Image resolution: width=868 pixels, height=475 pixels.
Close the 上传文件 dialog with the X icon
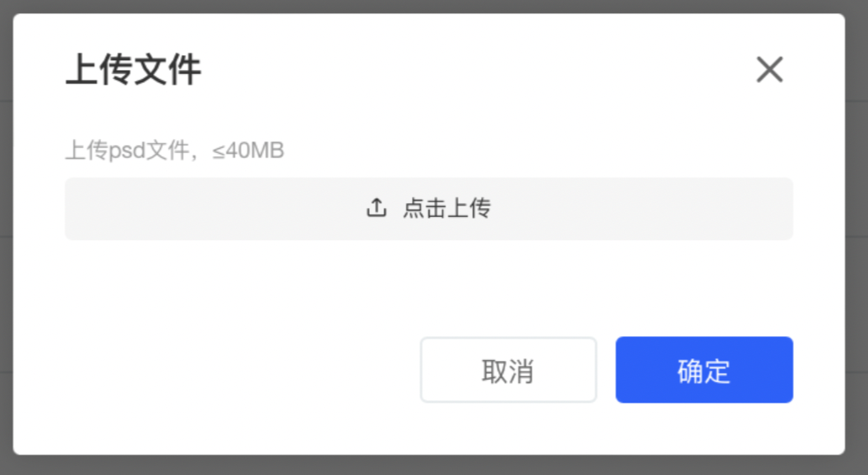[769, 70]
